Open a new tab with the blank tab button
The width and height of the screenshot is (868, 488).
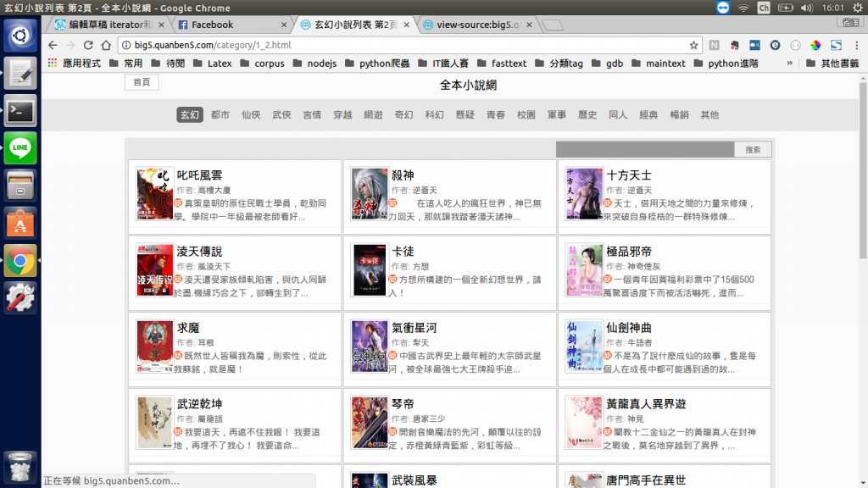tap(553, 25)
